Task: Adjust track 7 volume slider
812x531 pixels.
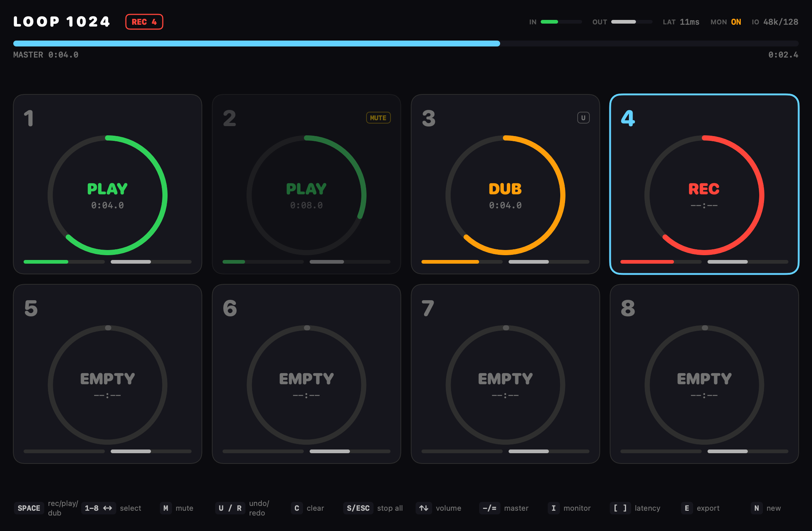Action: click(549, 451)
